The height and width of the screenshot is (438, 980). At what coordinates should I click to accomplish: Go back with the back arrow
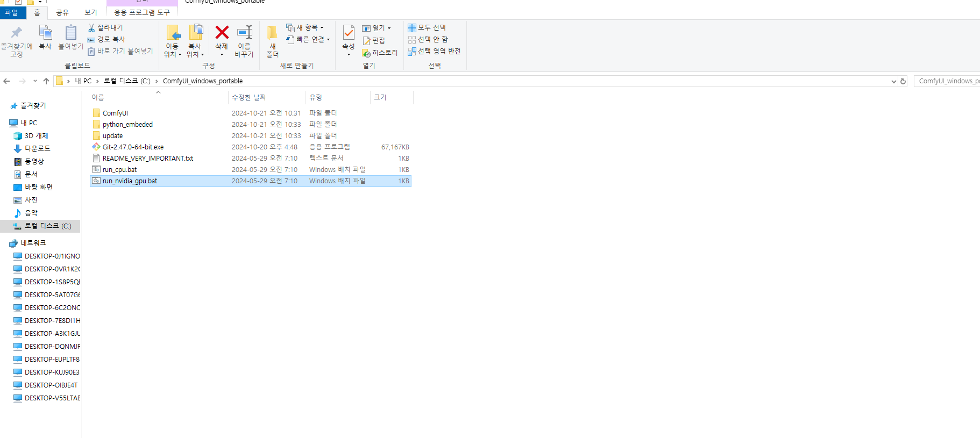click(7, 81)
